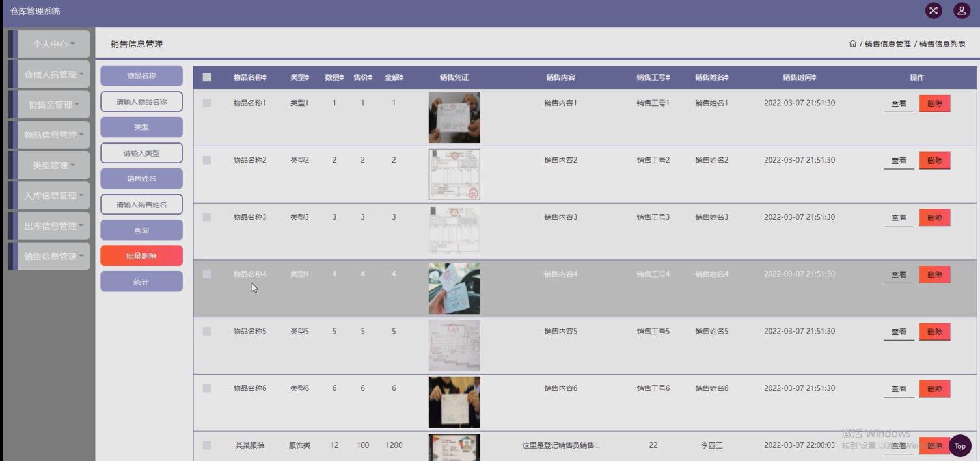
Task: Open the user profile icon
Action: point(962,10)
